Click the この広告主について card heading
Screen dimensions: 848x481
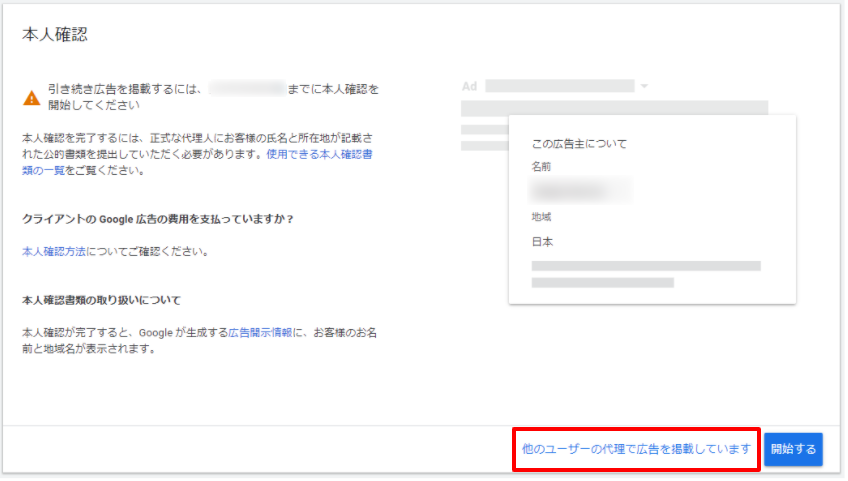point(579,144)
